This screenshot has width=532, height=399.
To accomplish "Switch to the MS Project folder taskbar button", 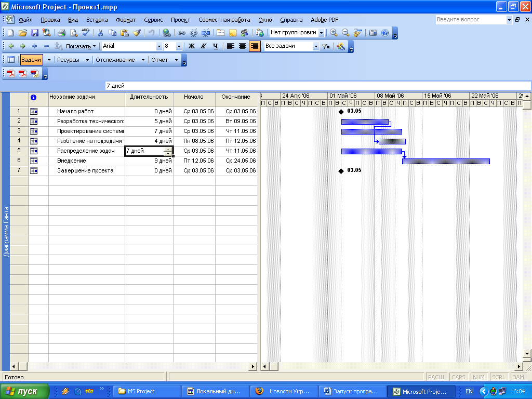I will 147,392.
